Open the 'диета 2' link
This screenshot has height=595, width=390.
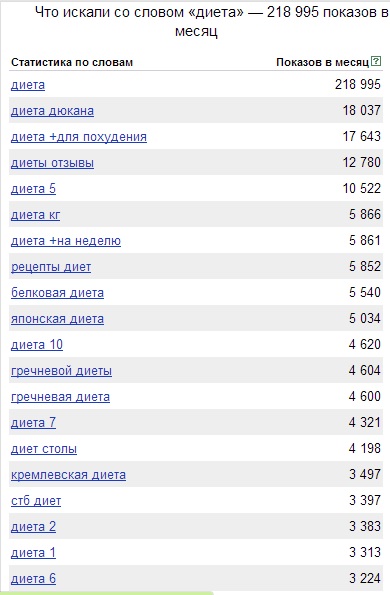point(33,527)
